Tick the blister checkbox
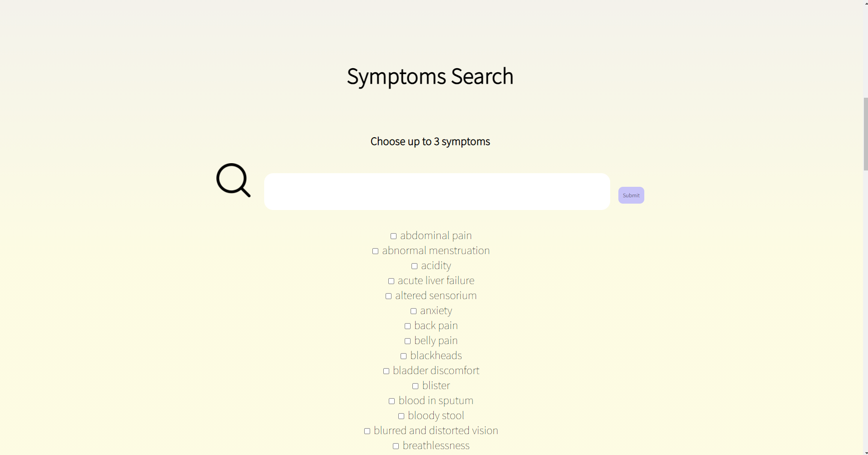868x455 pixels. click(x=415, y=386)
